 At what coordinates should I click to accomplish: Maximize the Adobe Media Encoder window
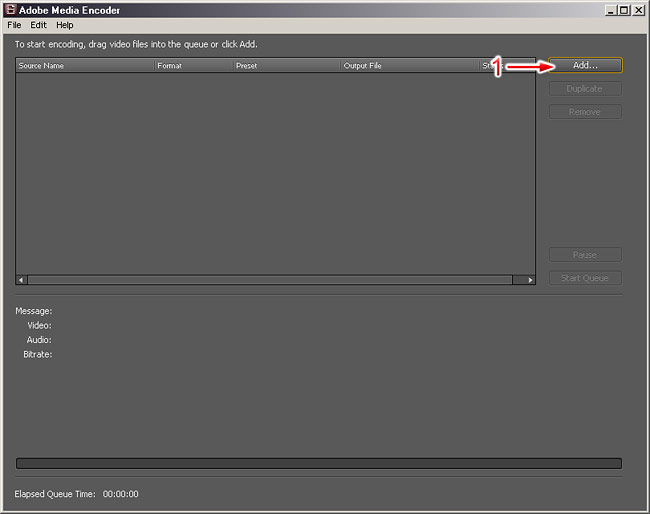pos(624,10)
